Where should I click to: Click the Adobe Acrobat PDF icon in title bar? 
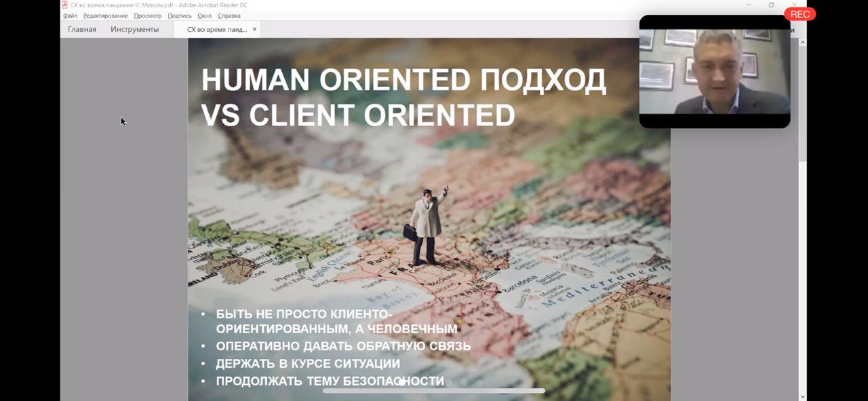click(x=64, y=5)
